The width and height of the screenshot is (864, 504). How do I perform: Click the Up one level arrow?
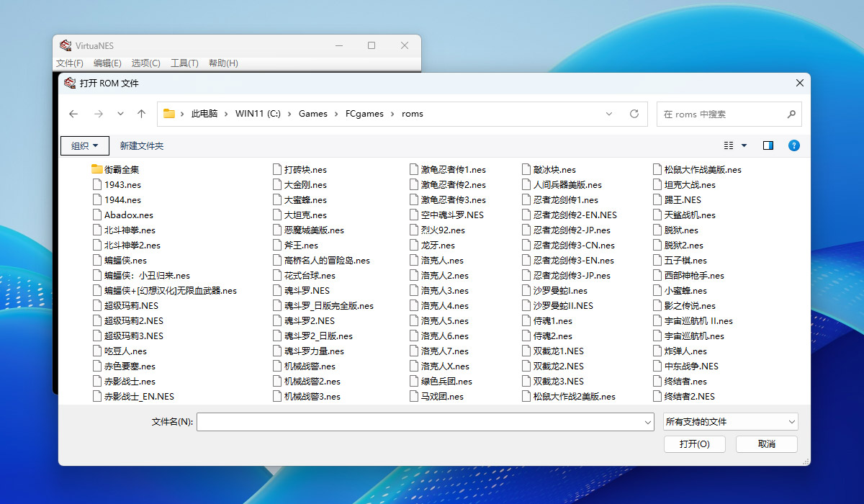(141, 114)
